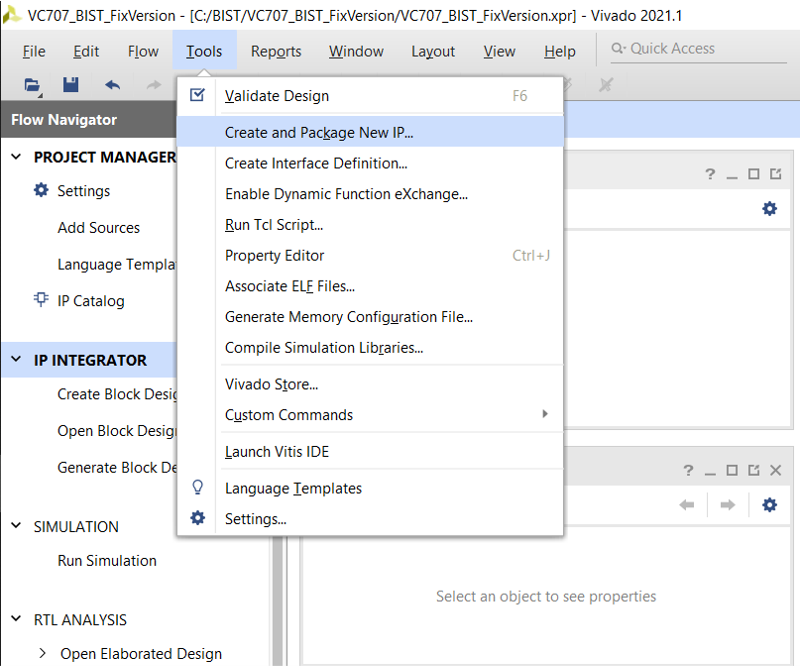Click Language Templates in Flow Navigator
800x666 pixels.
(x=116, y=264)
